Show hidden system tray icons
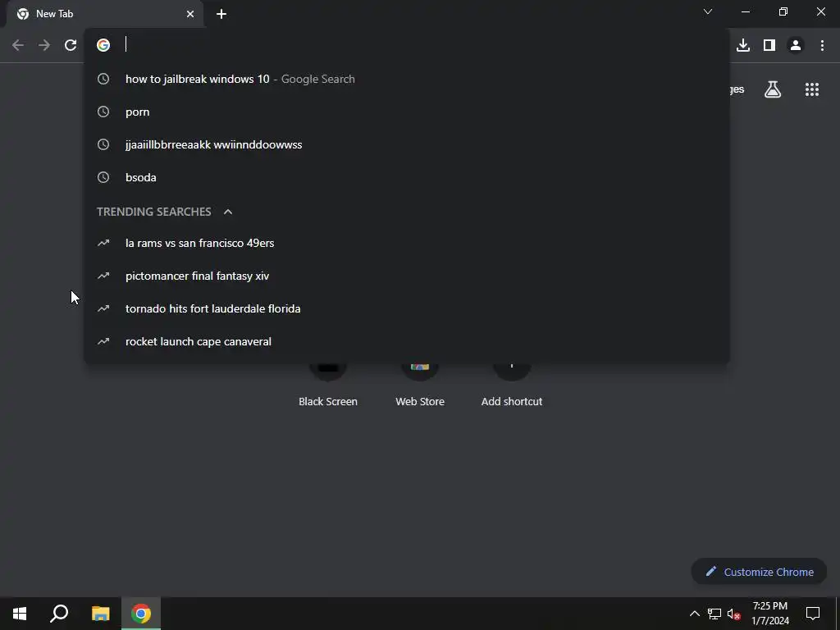This screenshot has height=630, width=840. (694, 614)
